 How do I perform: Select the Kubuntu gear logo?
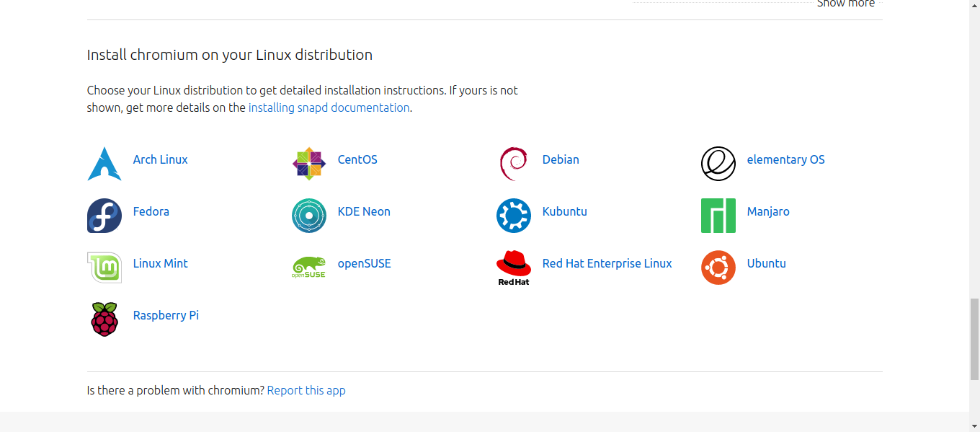[x=513, y=215]
